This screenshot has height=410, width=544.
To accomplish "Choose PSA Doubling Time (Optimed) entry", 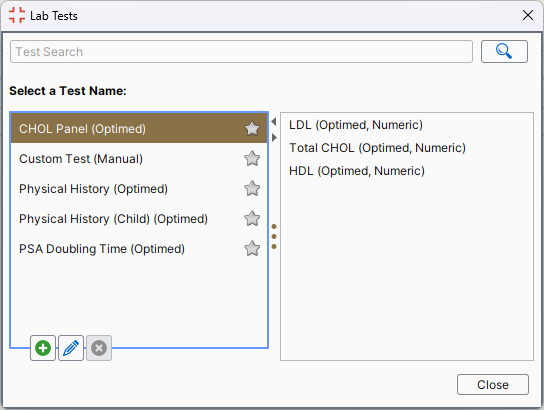I will (139, 248).
